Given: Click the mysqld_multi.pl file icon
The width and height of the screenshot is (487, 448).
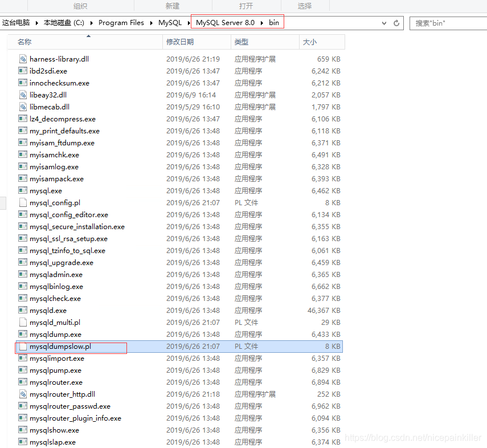Looking at the screenshot, I should tap(23, 322).
